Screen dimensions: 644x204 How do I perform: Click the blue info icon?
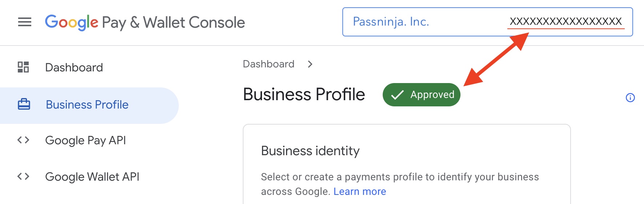[x=630, y=98]
